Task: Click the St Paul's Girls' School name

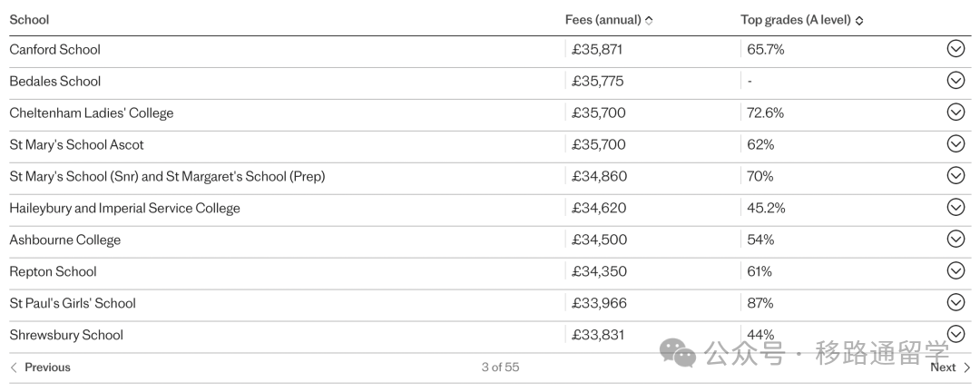Action: click(73, 303)
